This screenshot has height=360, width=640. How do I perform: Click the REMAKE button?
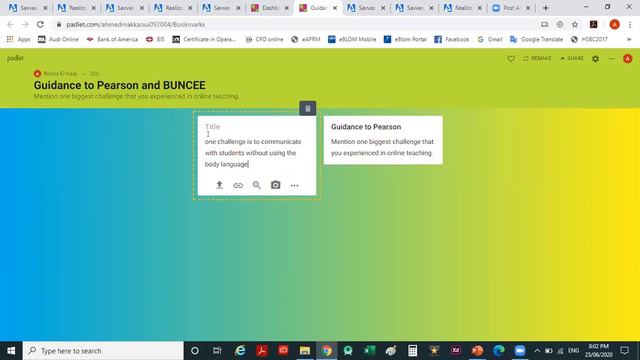tap(537, 58)
